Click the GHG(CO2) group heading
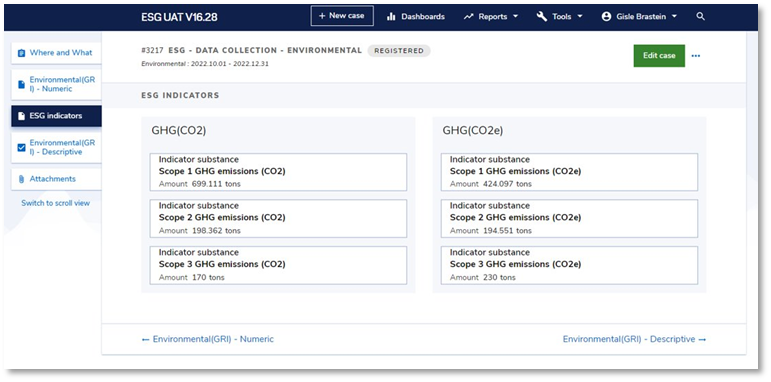The height and width of the screenshot is (382, 771). (x=178, y=131)
